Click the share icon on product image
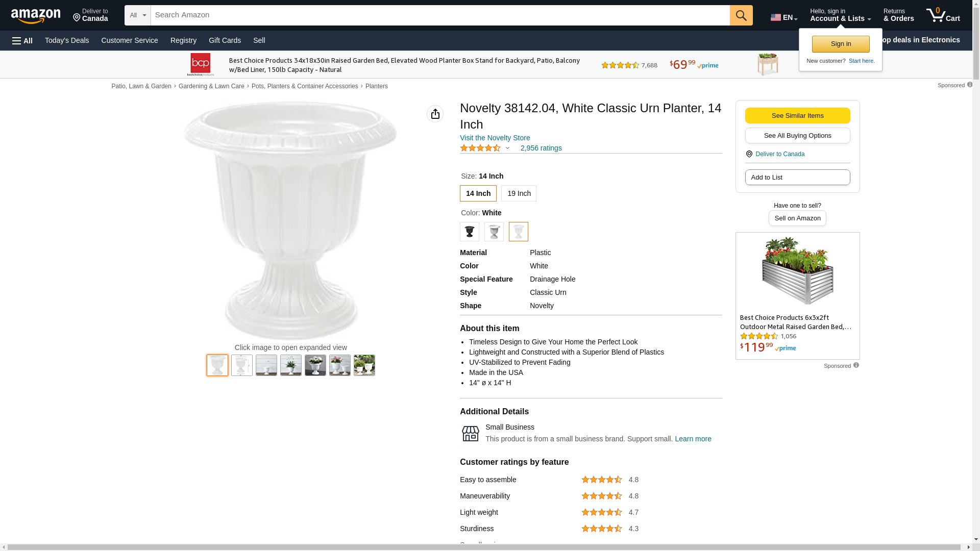Image resolution: width=980 pixels, height=551 pixels. 435,114
